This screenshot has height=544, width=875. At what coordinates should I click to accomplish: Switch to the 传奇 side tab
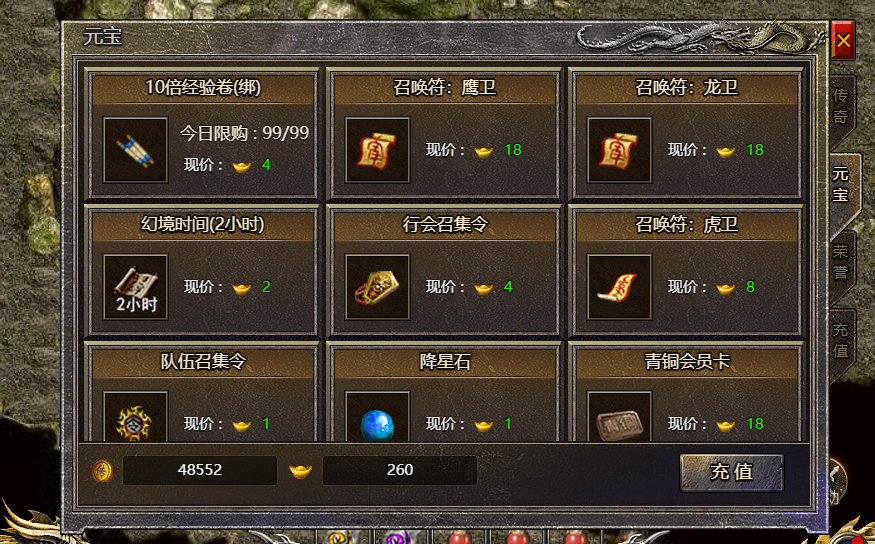point(841,106)
